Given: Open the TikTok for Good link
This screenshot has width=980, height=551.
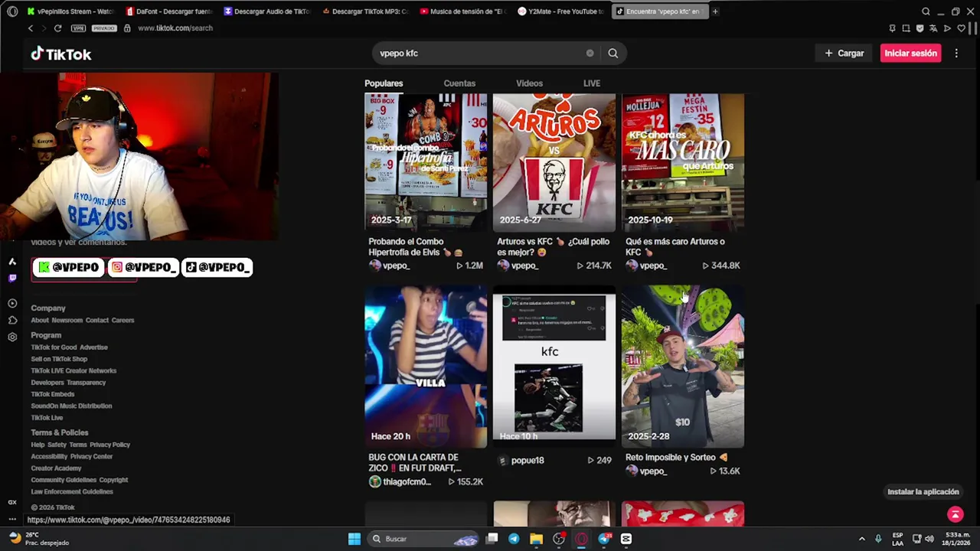Looking at the screenshot, I should click(53, 347).
